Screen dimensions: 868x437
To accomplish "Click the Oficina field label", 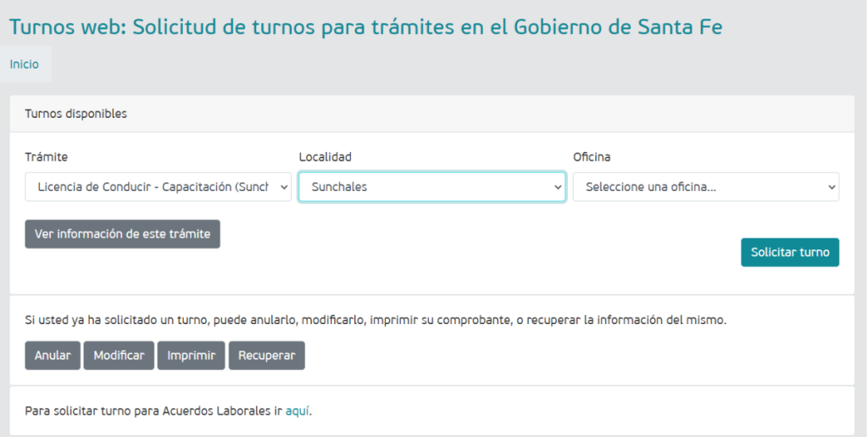I will click(x=592, y=157).
